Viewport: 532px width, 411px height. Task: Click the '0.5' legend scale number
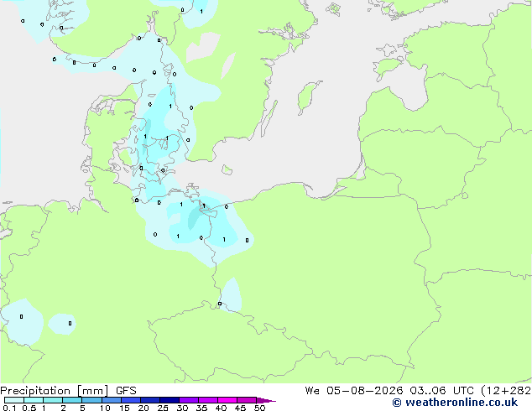(29, 408)
